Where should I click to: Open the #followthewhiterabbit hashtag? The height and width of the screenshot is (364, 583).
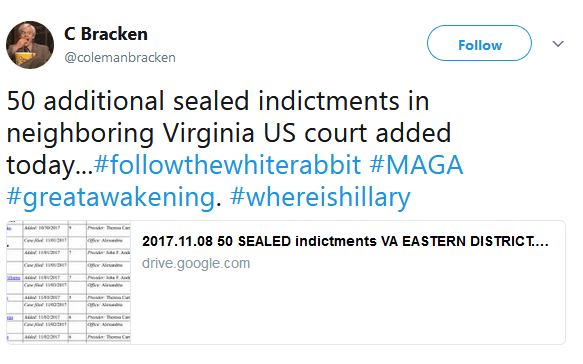click(x=228, y=165)
